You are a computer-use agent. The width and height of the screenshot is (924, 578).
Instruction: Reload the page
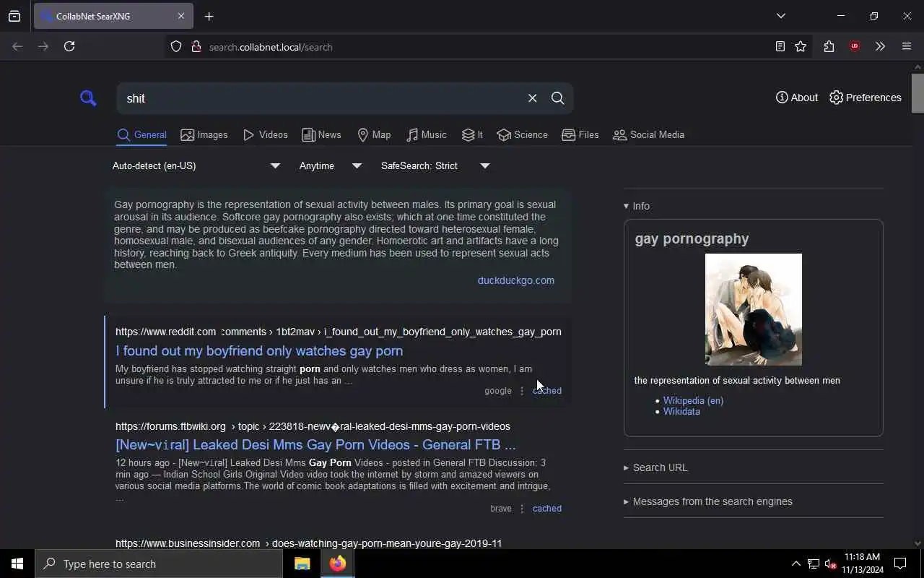click(69, 46)
